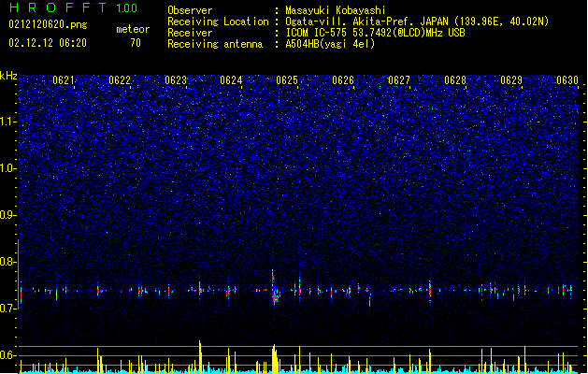Click the observer name Masayuki Kobayashi
This screenshot has height=374, width=588.
pos(336,10)
